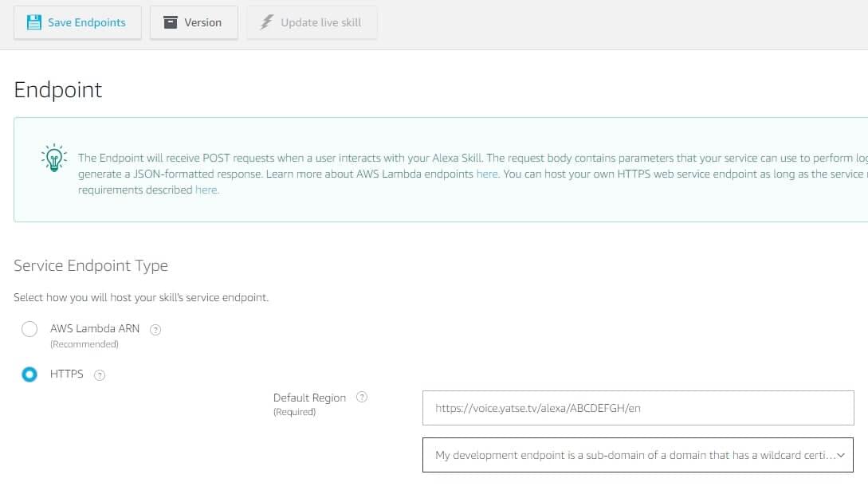The width and height of the screenshot is (868, 490).
Task: Click the Service Endpoint Type heading
Action: (x=91, y=265)
